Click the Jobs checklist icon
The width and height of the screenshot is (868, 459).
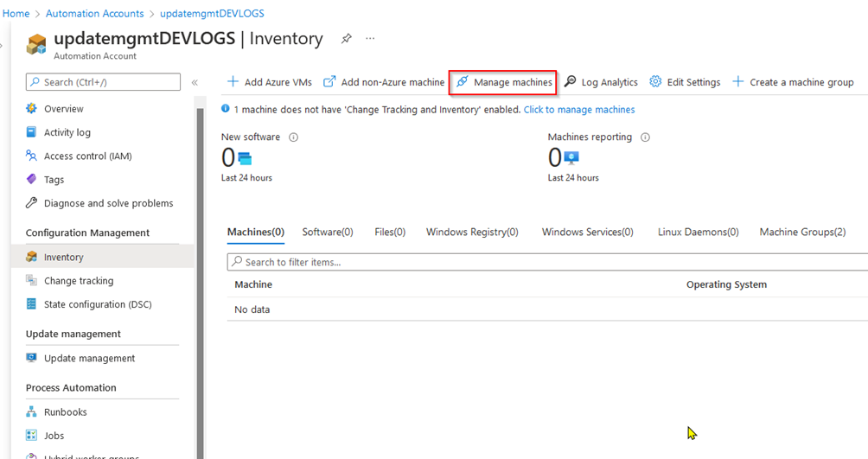click(x=31, y=435)
